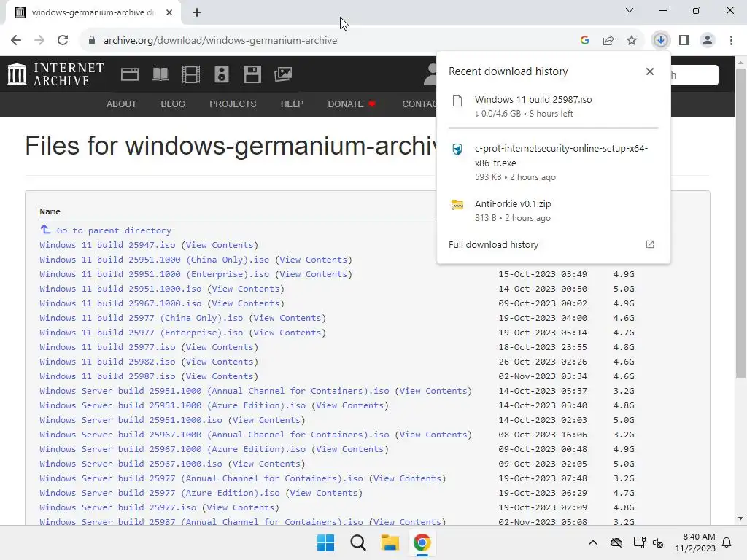Open Windows Server build 25951.1000 (Azure Edition).iso

(x=172, y=405)
